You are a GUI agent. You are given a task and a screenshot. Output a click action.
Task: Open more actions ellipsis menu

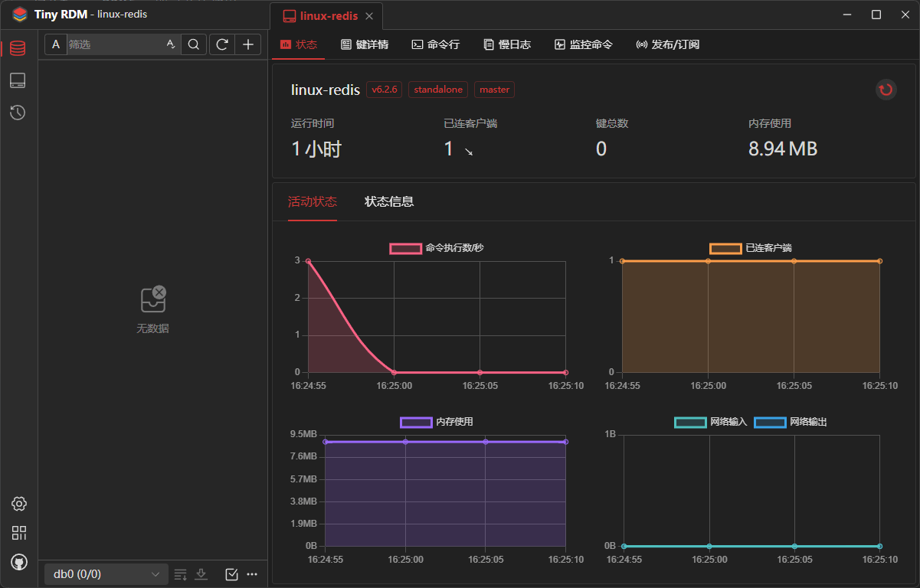[x=252, y=574]
